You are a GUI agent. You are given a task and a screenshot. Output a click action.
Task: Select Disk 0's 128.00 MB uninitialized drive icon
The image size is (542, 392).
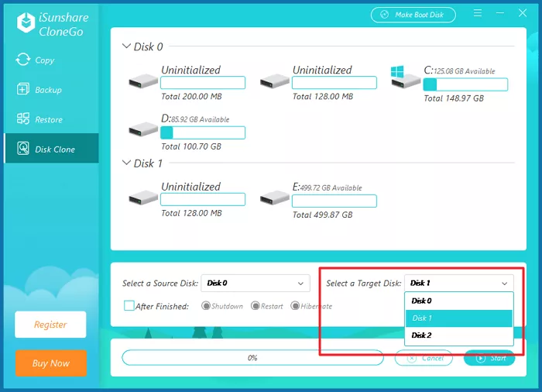coord(274,81)
